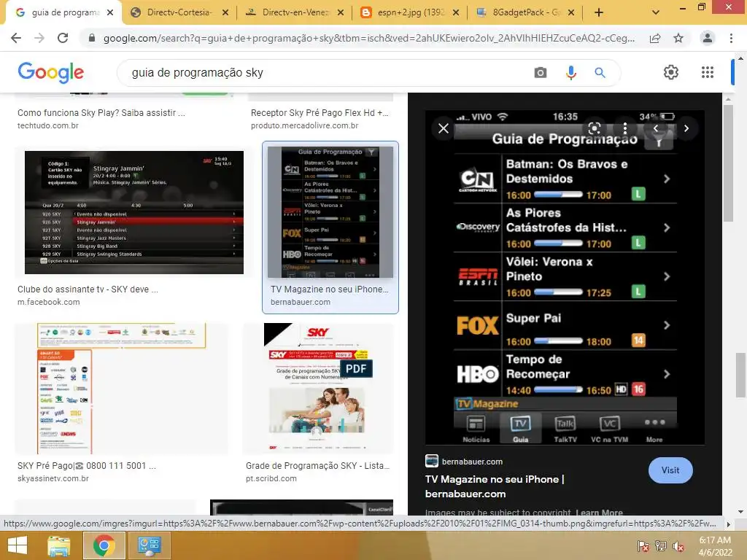747x560 pixels.
Task: Open the control panel taskbar app
Action: 149,545
